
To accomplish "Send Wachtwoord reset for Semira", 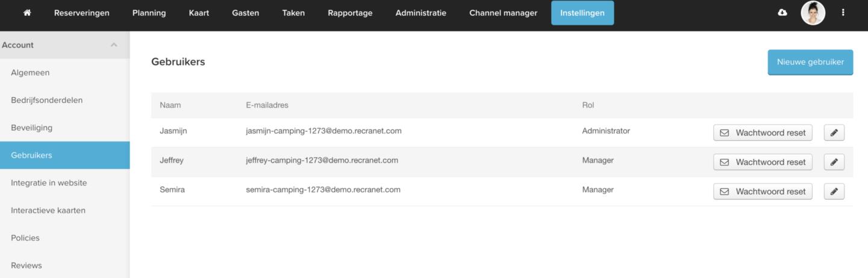I will point(763,191).
